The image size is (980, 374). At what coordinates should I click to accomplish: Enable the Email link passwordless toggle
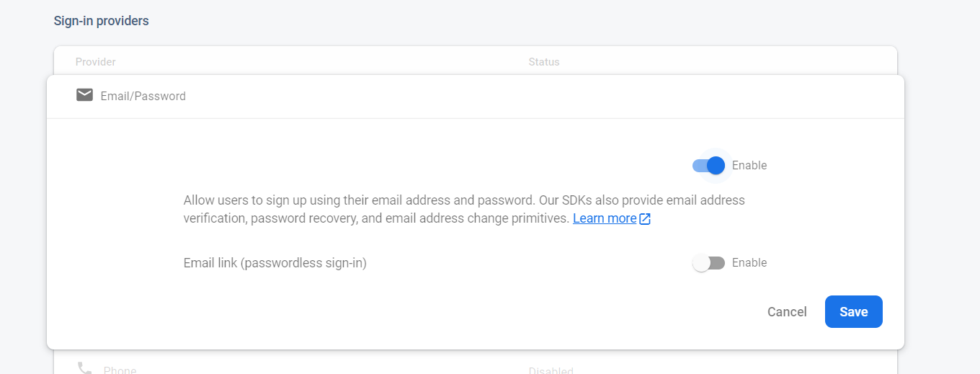708,263
